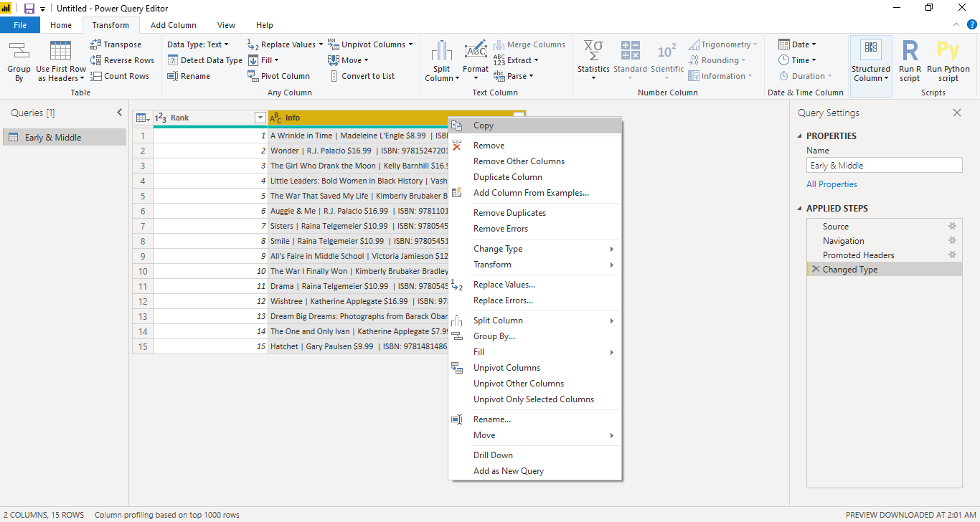Switch to the View tab
The width and height of the screenshot is (980, 522).
click(226, 25)
